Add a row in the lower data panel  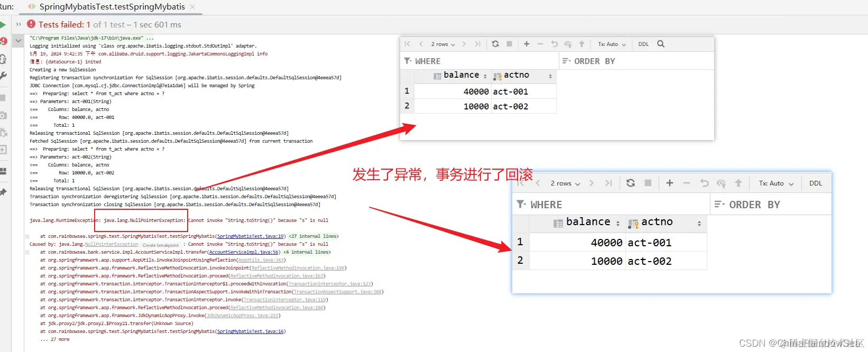click(670, 183)
